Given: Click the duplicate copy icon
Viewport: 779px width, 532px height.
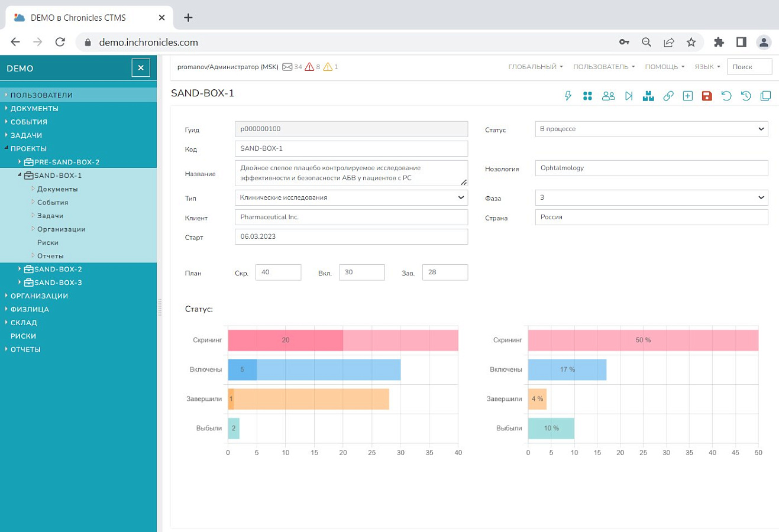Looking at the screenshot, I should tap(765, 96).
